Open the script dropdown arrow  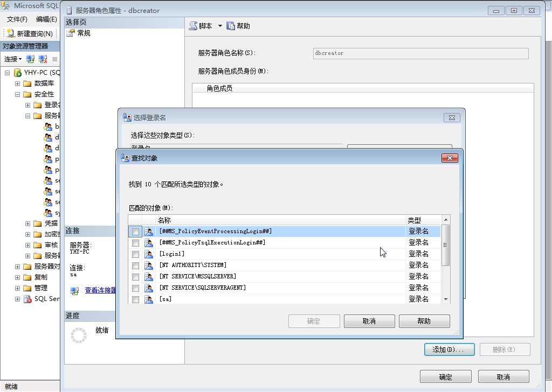(x=220, y=26)
